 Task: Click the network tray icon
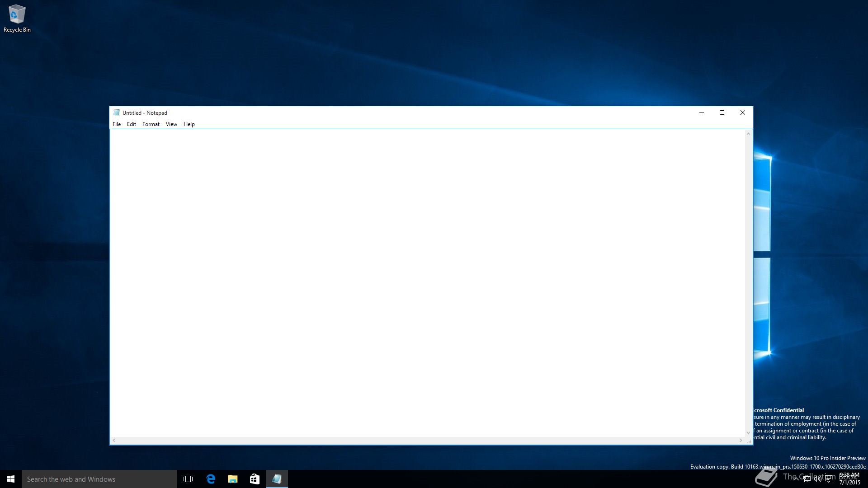click(x=807, y=479)
